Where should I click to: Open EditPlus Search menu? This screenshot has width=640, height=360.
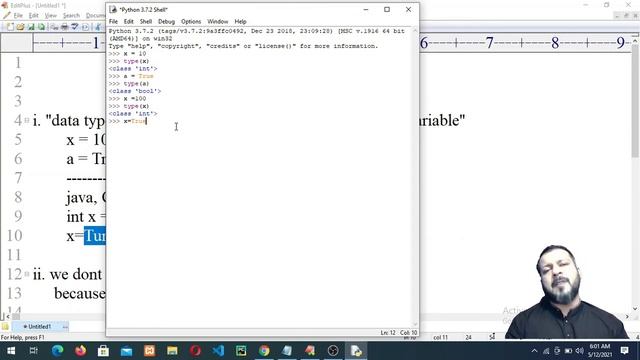71,16
